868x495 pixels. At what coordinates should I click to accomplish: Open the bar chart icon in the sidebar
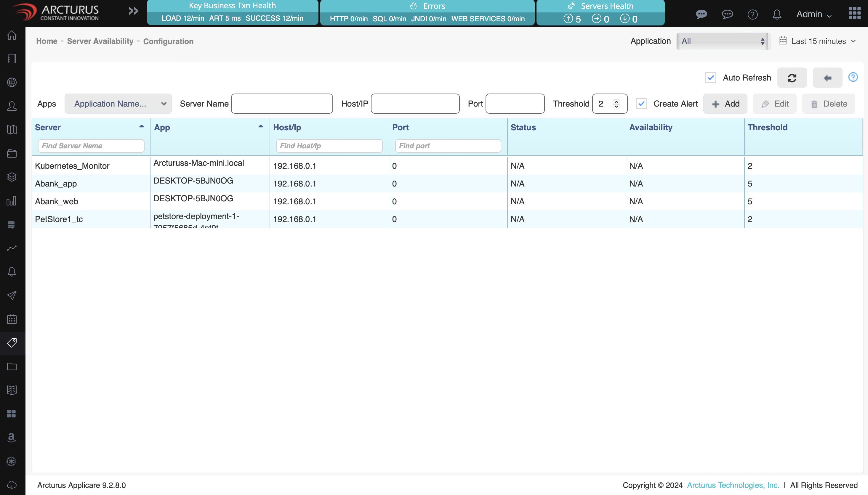point(12,201)
